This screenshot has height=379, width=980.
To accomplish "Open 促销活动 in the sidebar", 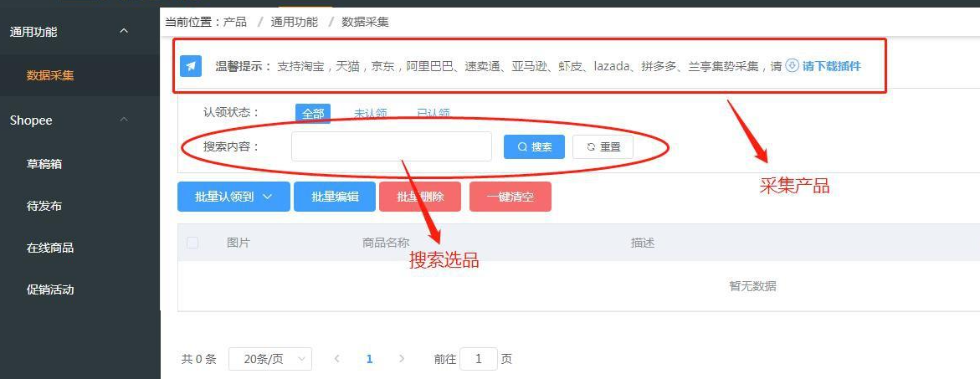I will (x=50, y=289).
